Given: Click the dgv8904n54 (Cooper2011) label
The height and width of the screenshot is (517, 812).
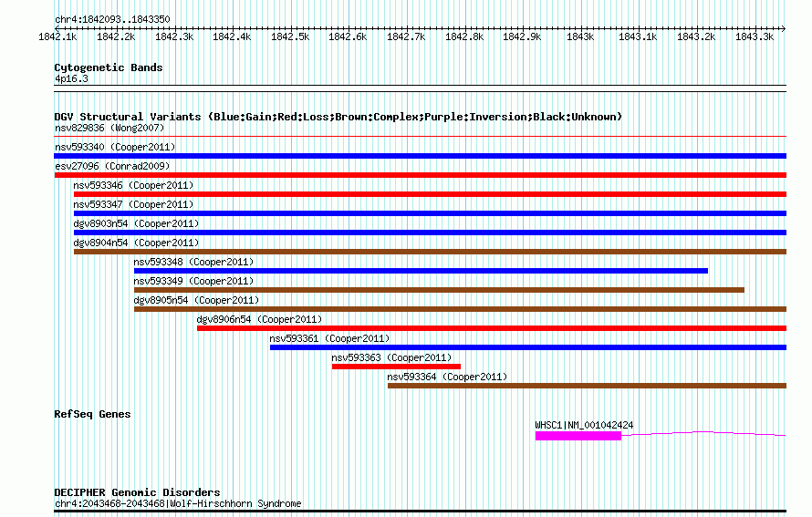Looking at the screenshot, I should (136, 243).
